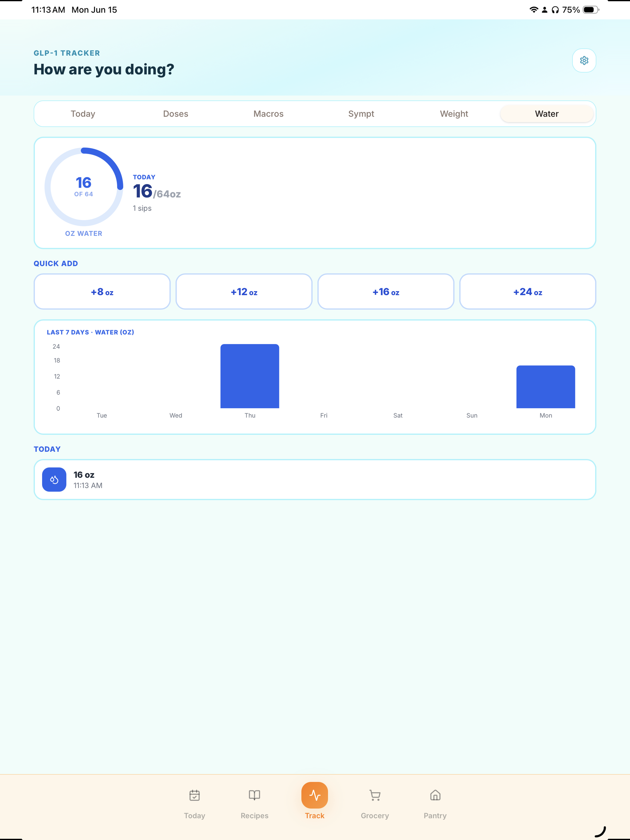
Task: Tap the 'Fri' axis label
Action: coord(324,415)
